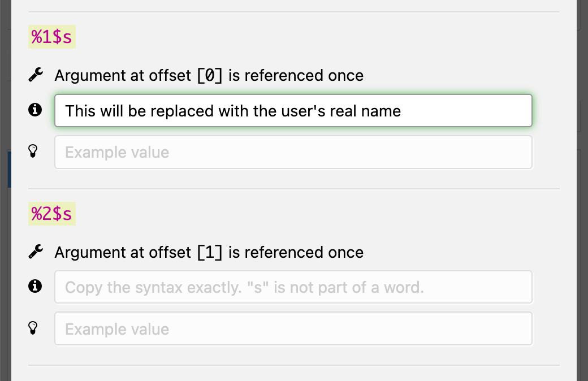Click the info icon for %1$s description
Screen dimensions: 588x381
[x=35, y=110]
